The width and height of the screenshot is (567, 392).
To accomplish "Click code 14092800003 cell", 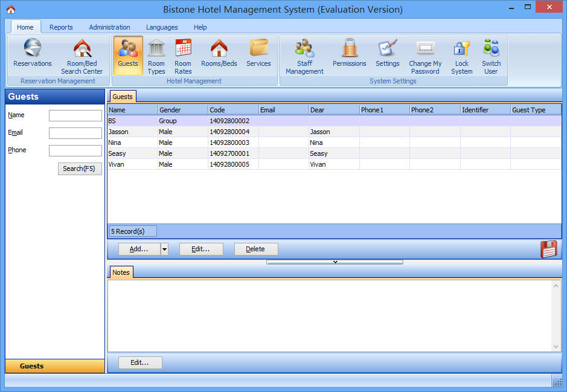I will click(x=233, y=143).
